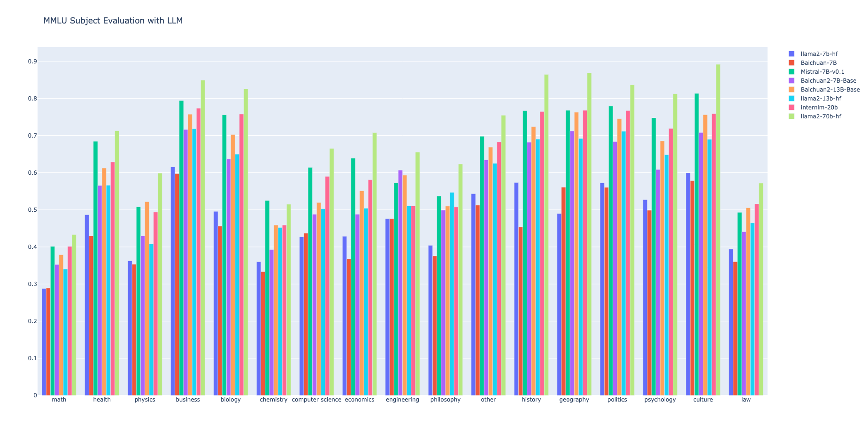Click the 'law' x-axis label

[x=746, y=400]
